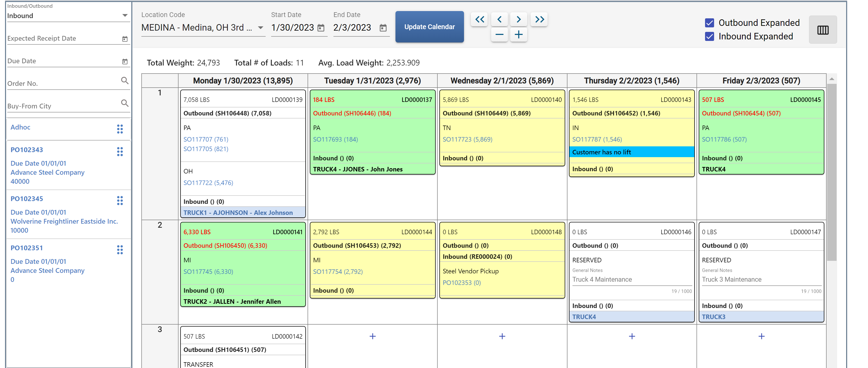Click drag handle dots for PO102343
868x368 pixels.
click(x=120, y=152)
